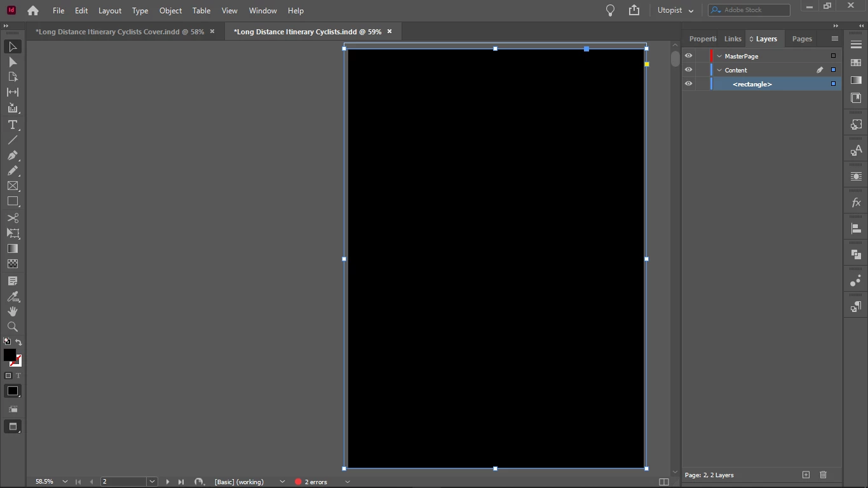Select the Gradient Feather tool

point(13,264)
